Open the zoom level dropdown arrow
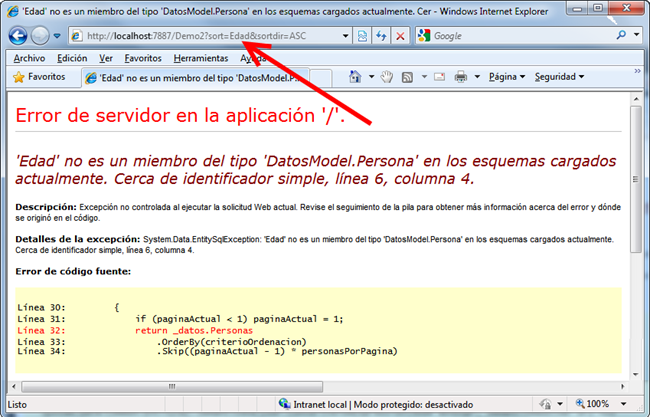Viewport: 650px width, 417px height. coord(623,404)
